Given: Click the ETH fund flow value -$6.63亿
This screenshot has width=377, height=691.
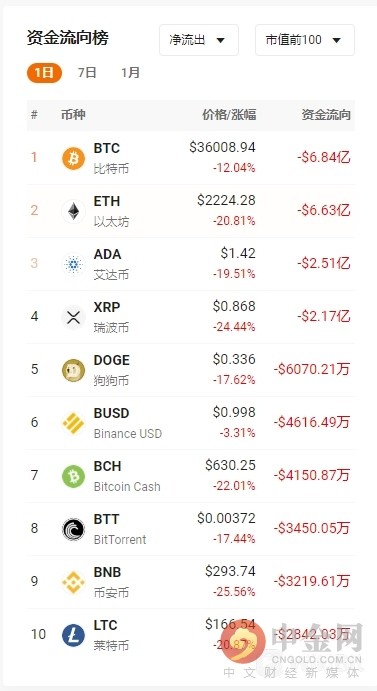Looking at the screenshot, I should pos(324,211).
